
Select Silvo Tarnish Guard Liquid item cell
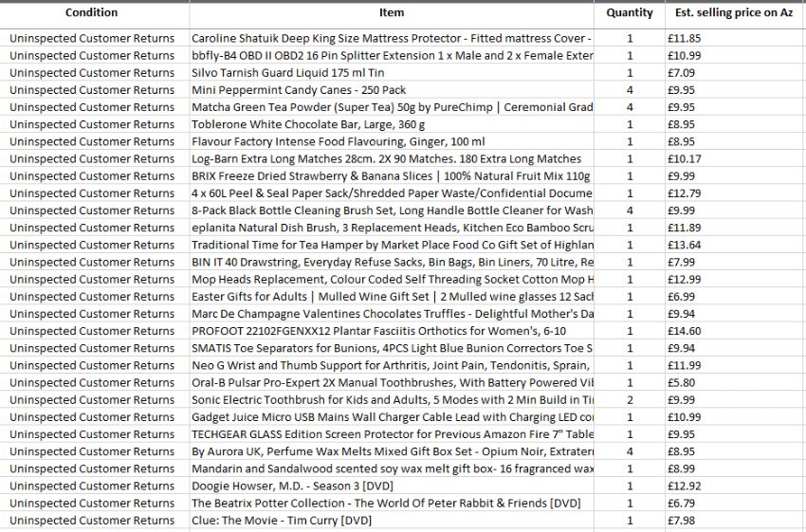click(x=392, y=73)
